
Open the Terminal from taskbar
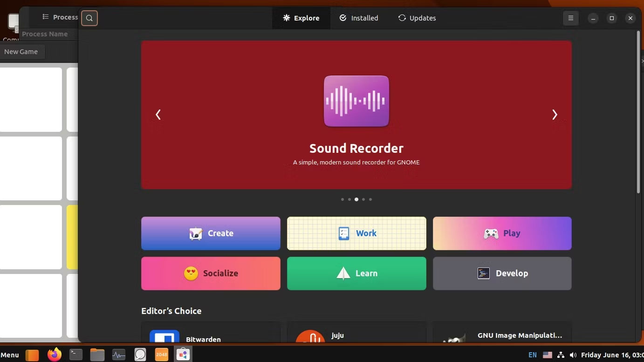[x=76, y=355]
